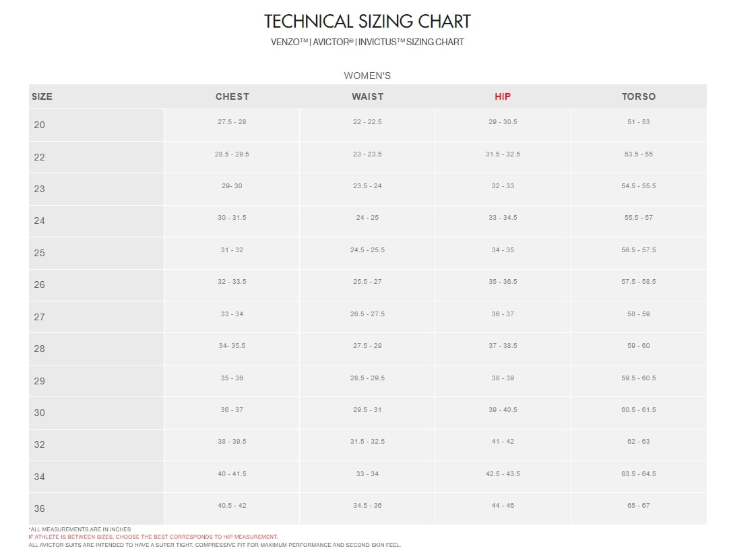Click the all measurements in inches footnote

80,529
